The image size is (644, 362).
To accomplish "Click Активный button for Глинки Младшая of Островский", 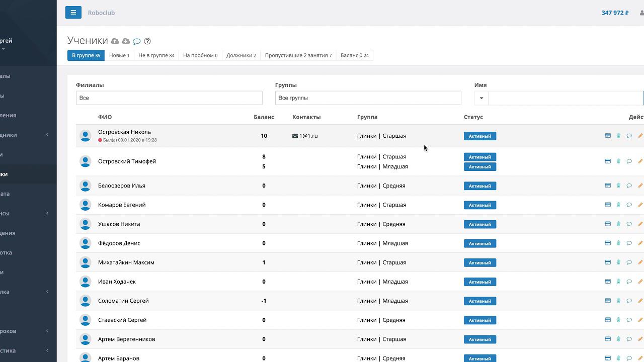I will pyautogui.click(x=480, y=166).
